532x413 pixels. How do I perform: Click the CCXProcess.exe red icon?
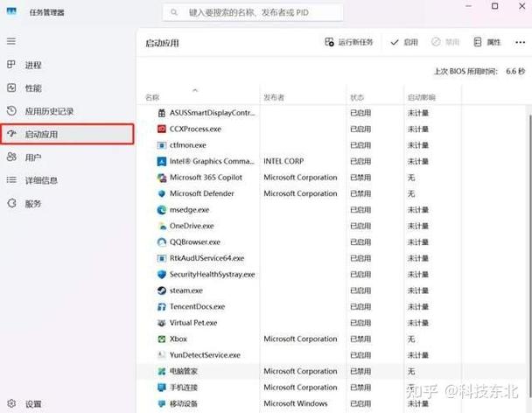tap(162, 129)
